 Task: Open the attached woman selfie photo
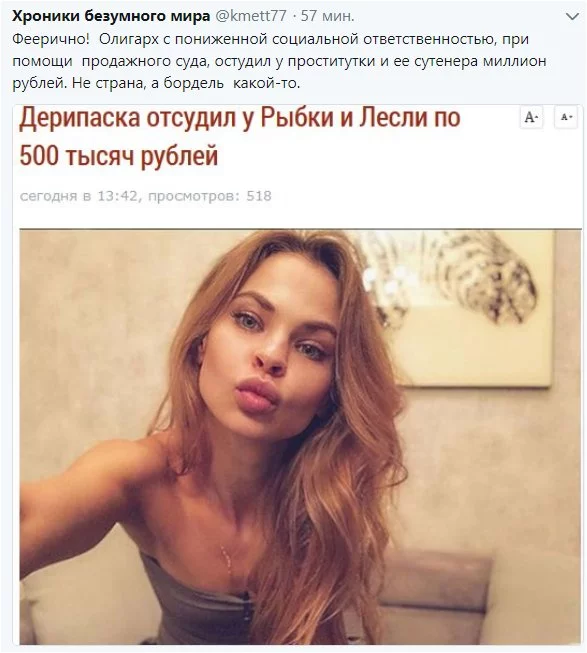pyautogui.click(x=300, y=437)
